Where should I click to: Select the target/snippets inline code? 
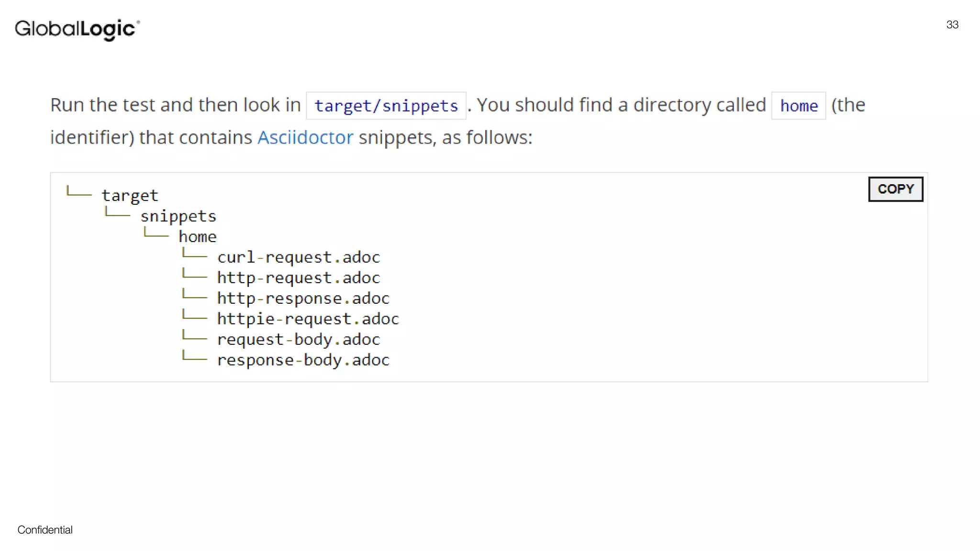click(386, 106)
